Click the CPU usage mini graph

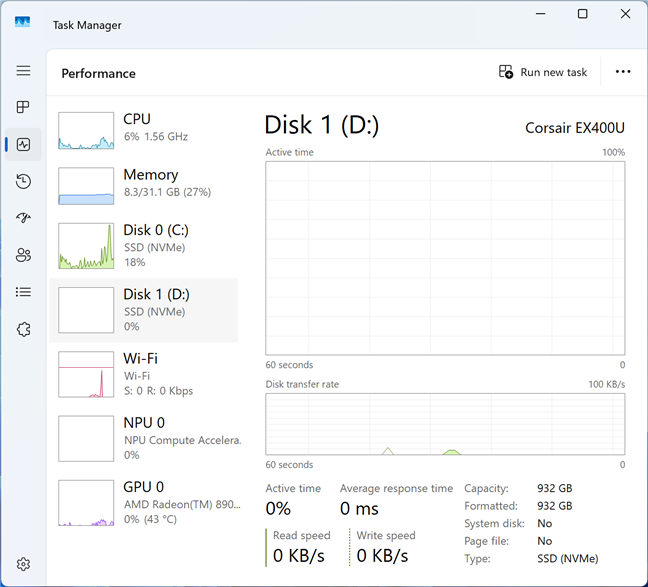pyautogui.click(x=86, y=131)
